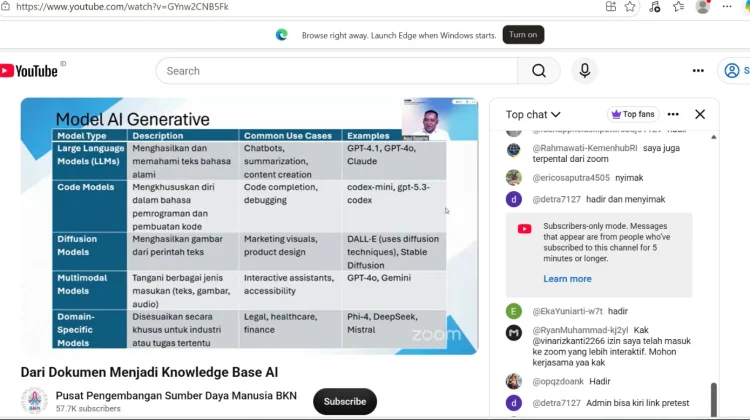Click the presenter webcam thumbnail
The height and width of the screenshot is (420, 750).
coord(439,120)
